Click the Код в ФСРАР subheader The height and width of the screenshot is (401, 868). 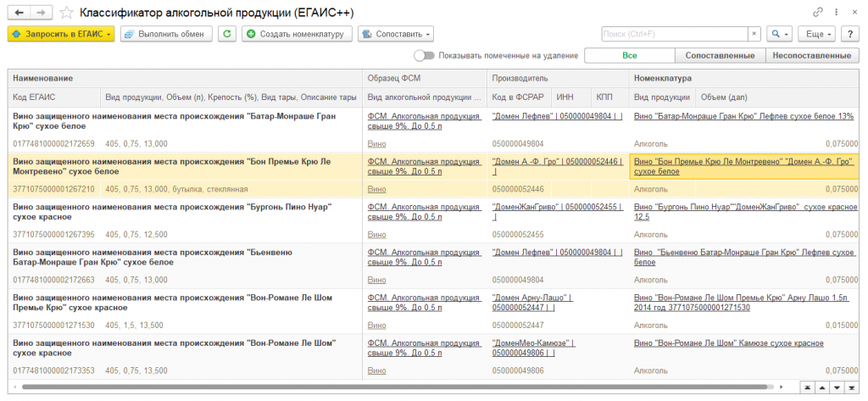tap(520, 97)
